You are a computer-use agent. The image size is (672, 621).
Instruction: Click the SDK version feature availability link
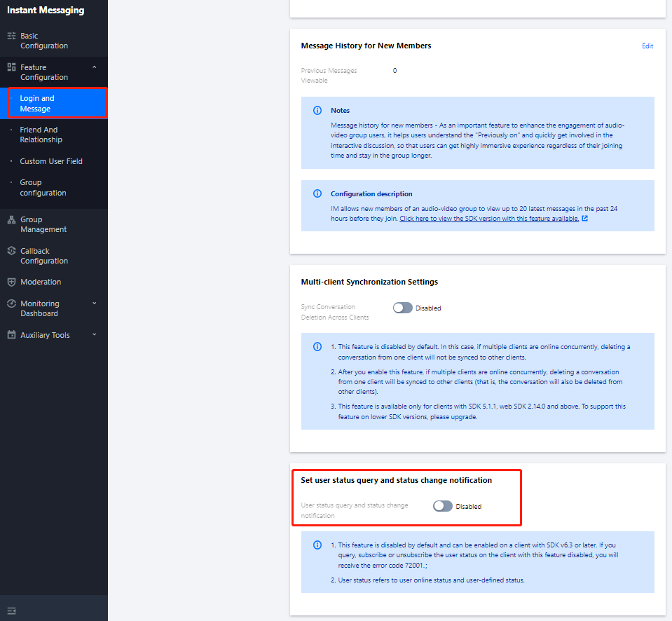pos(489,219)
